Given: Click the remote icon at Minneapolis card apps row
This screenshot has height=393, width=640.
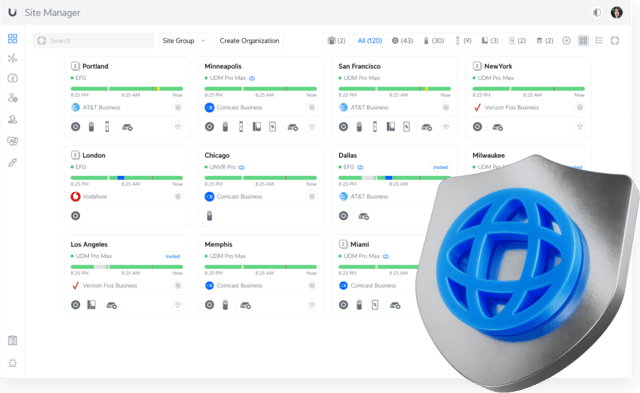Looking at the screenshot, I should 312,127.
